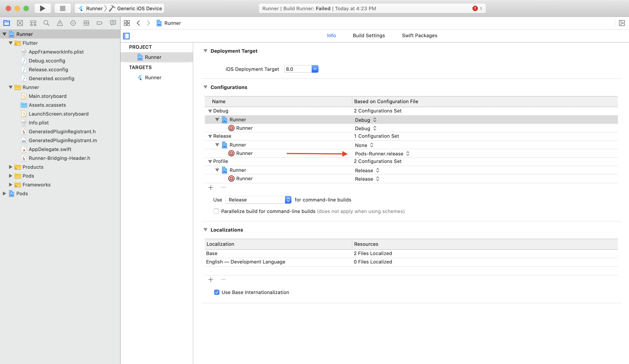This screenshot has height=364, width=629.
Task: Open Info.plist in navigator
Action: point(38,123)
